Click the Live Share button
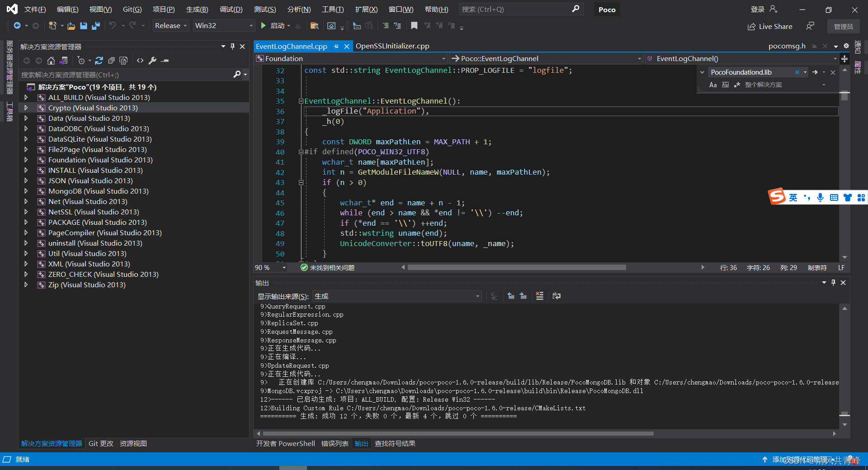The image size is (868, 470). pos(769,26)
